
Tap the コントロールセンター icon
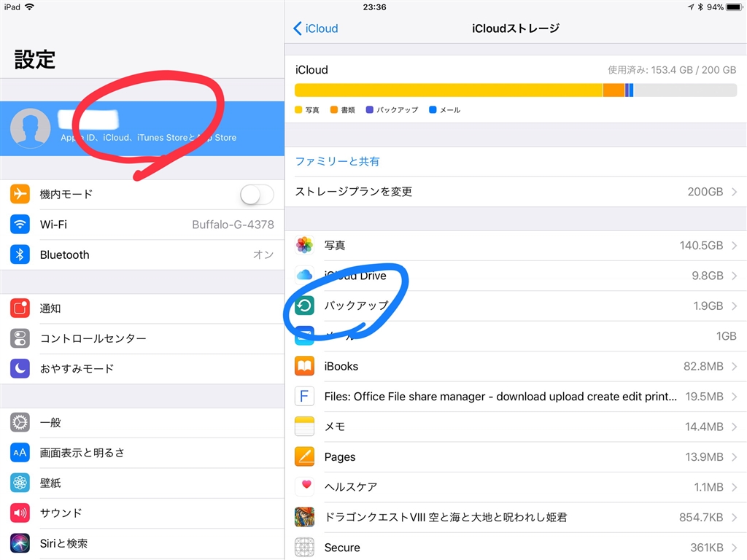click(20, 338)
